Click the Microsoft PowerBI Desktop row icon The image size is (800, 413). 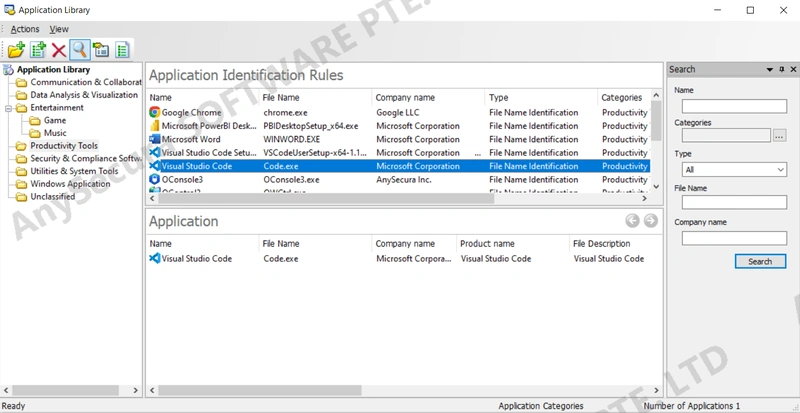click(x=155, y=126)
